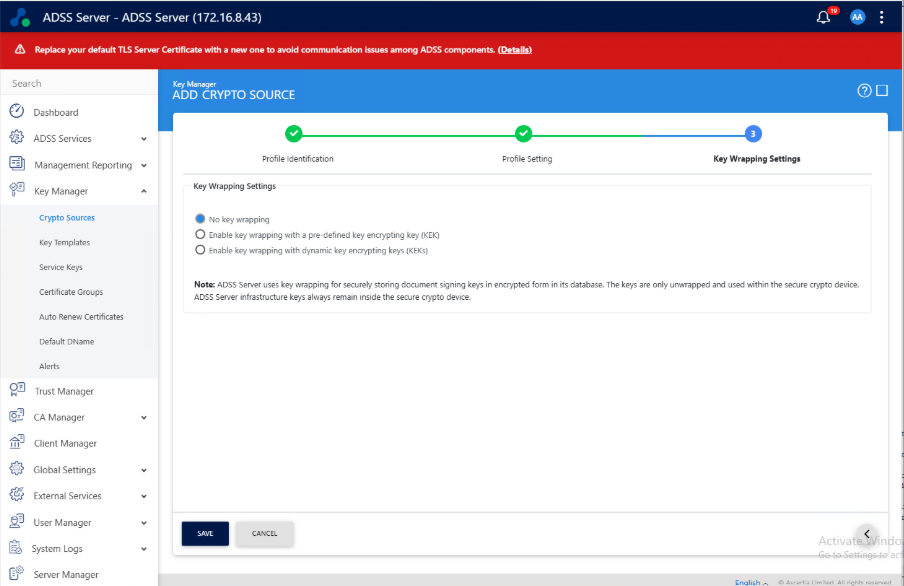
Task: Open the English language dropdown in the footer
Action: tap(751, 583)
